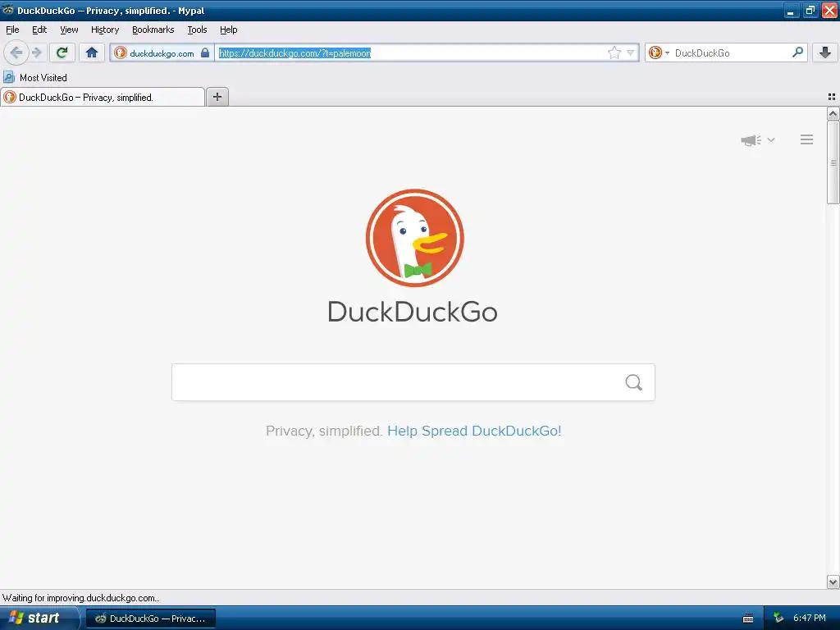Reload the page with the green refresh icon
Screen dimensions: 840x630
click(62, 52)
